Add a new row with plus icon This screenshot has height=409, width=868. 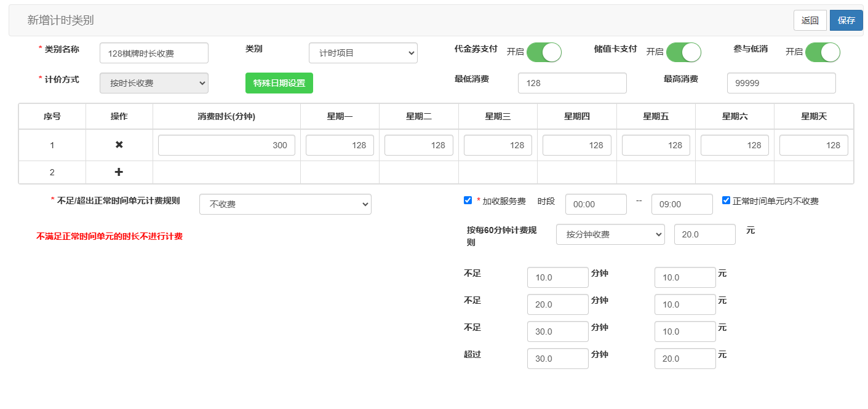[x=119, y=172]
